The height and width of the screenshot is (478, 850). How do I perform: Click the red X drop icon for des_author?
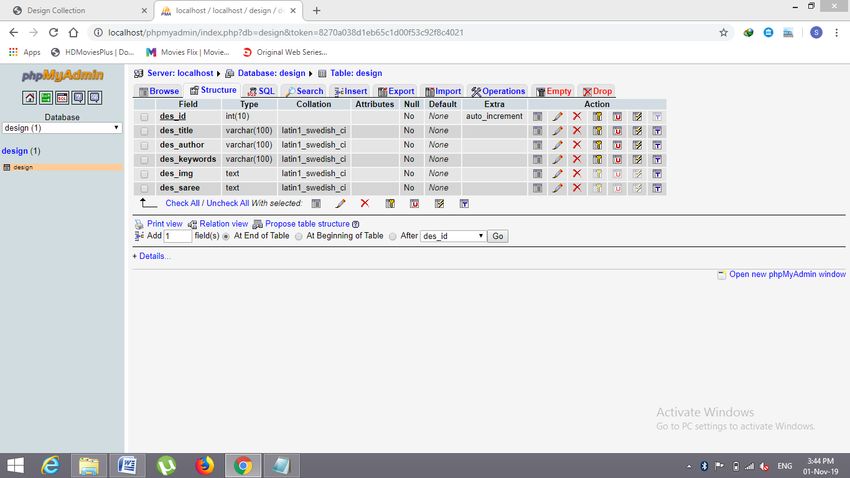tap(576, 145)
